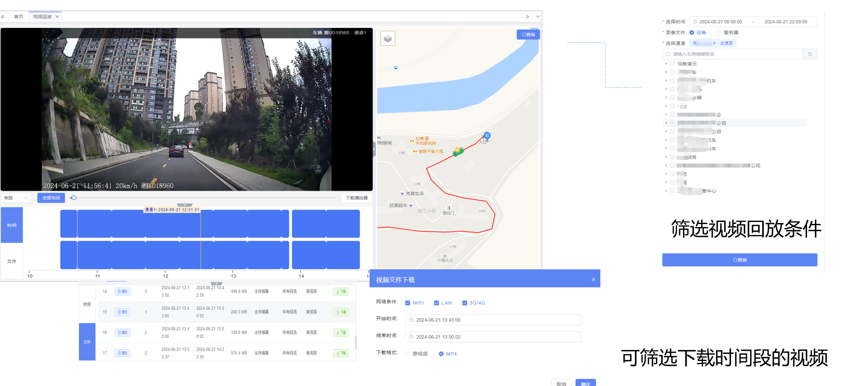The width and height of the screenshot is (868, 386).
Task: Open the 单路 layout dropdown
Action: coord(16,198)
